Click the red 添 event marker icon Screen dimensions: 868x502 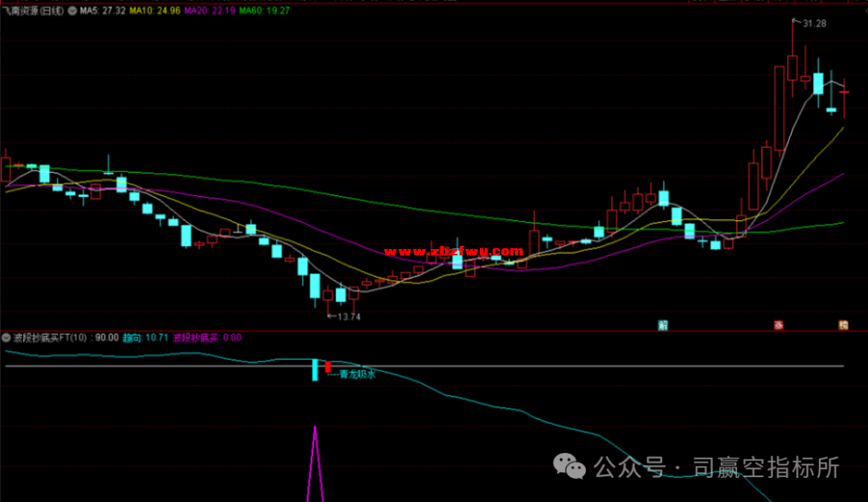tap(778, 325)
